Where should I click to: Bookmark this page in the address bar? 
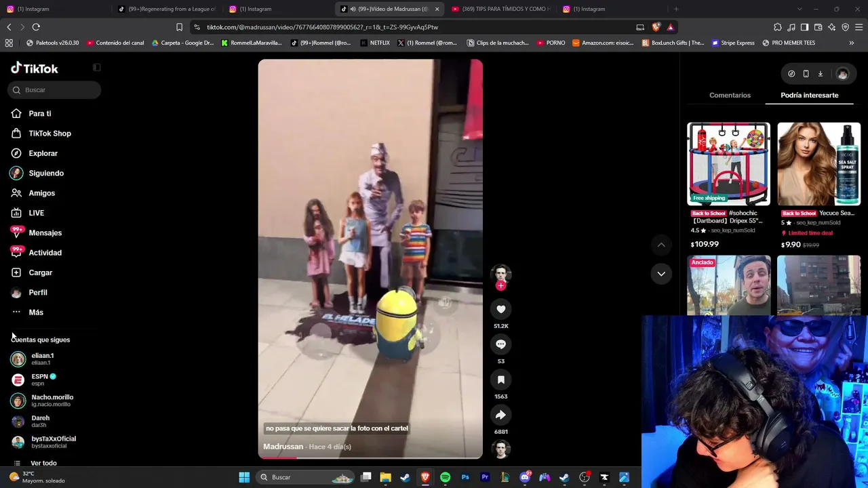[x=179, y=27]
